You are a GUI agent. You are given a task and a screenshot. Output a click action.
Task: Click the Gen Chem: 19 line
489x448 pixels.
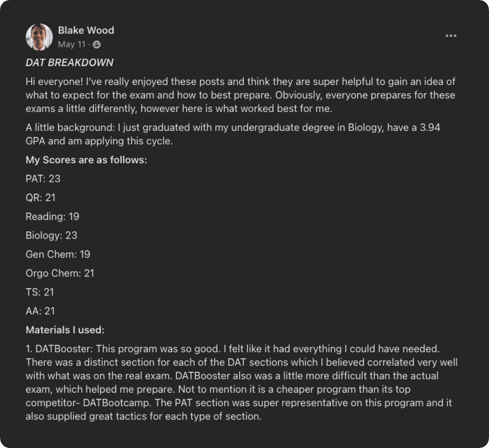point(58,254)
